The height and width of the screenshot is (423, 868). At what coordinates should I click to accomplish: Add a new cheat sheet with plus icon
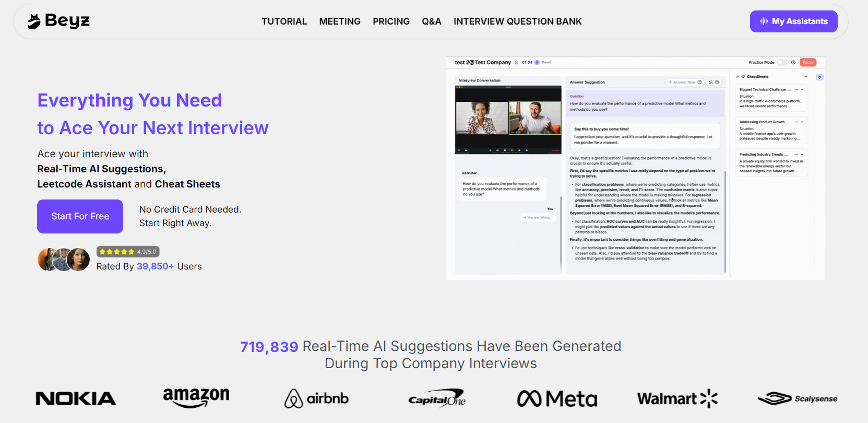tap(806, 77)
